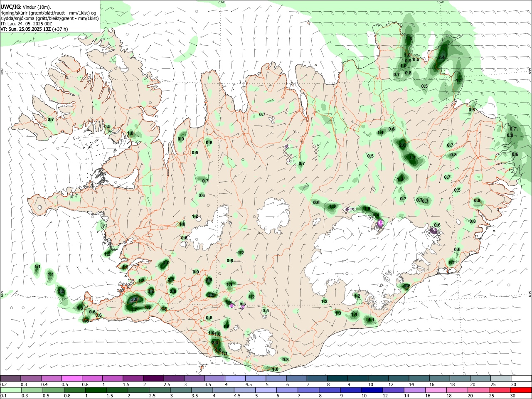Select snow legend swatch between 1 and 1.5
Image resolution: width=532 pixels, height=399 pixels.
(x=113, y=379)
